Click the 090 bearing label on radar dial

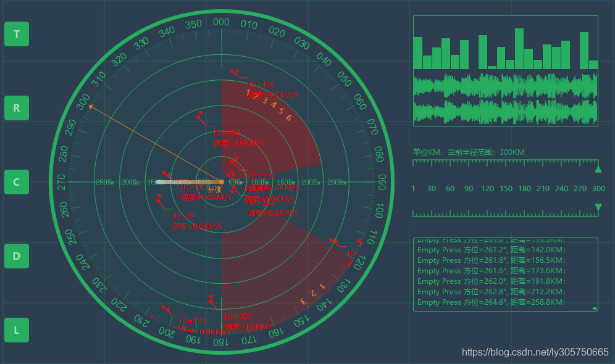coord(382,182)
